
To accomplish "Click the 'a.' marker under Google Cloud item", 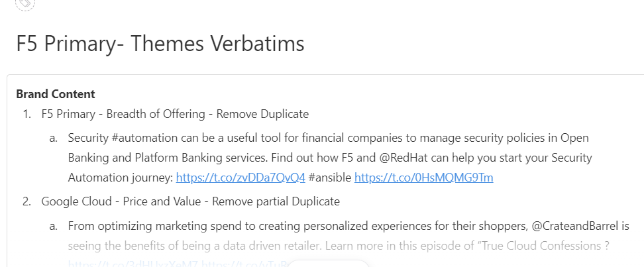I will coord(54,226).
